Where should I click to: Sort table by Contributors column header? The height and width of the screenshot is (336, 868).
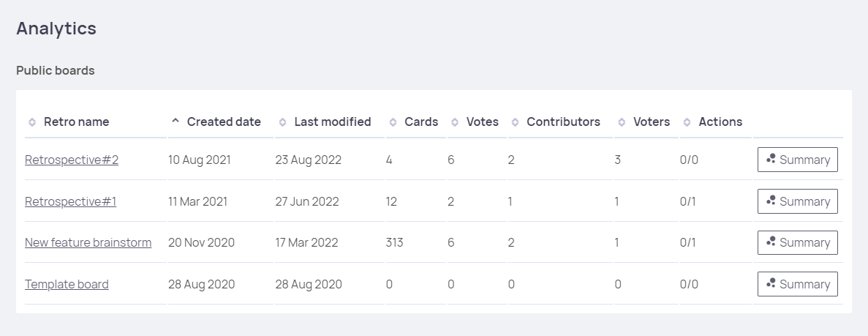tap(563, 122)
